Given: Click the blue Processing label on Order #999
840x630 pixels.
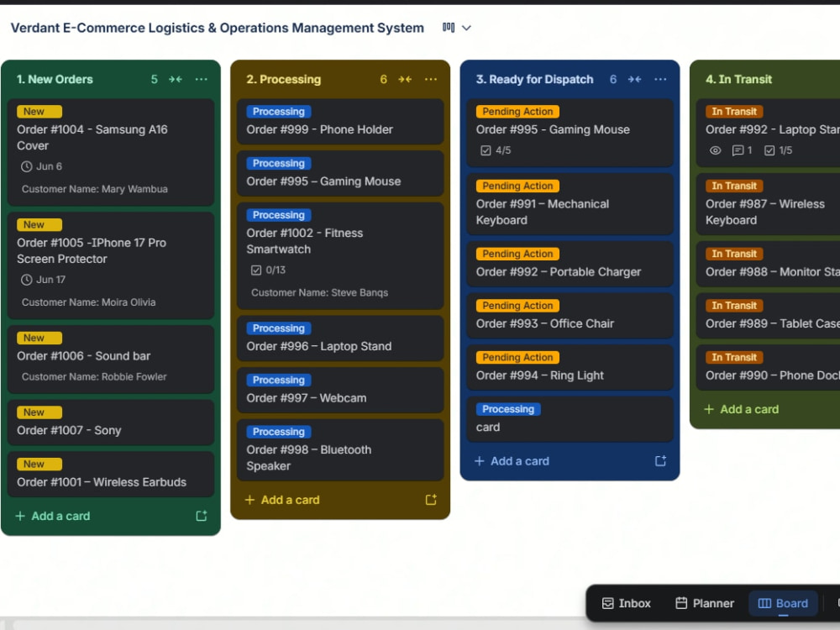Looking at the screenshot, I should (x=279, y=112).
